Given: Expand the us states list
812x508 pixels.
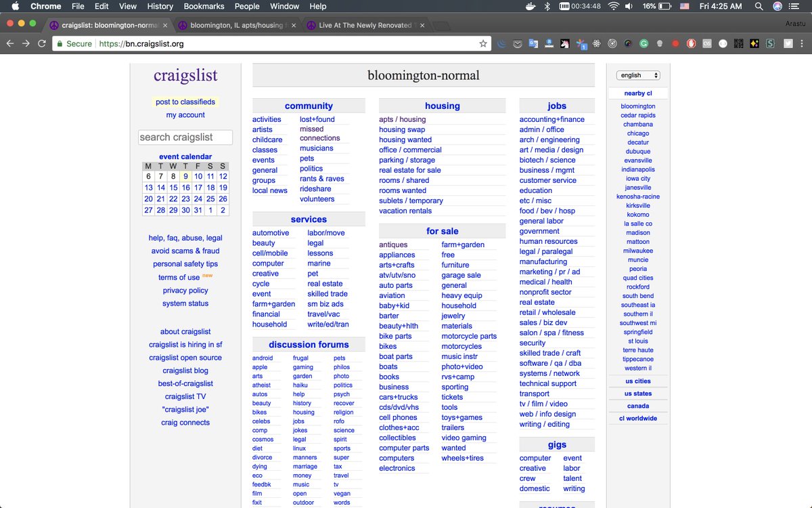Looking at the screenshot, I should pos(638,394).
